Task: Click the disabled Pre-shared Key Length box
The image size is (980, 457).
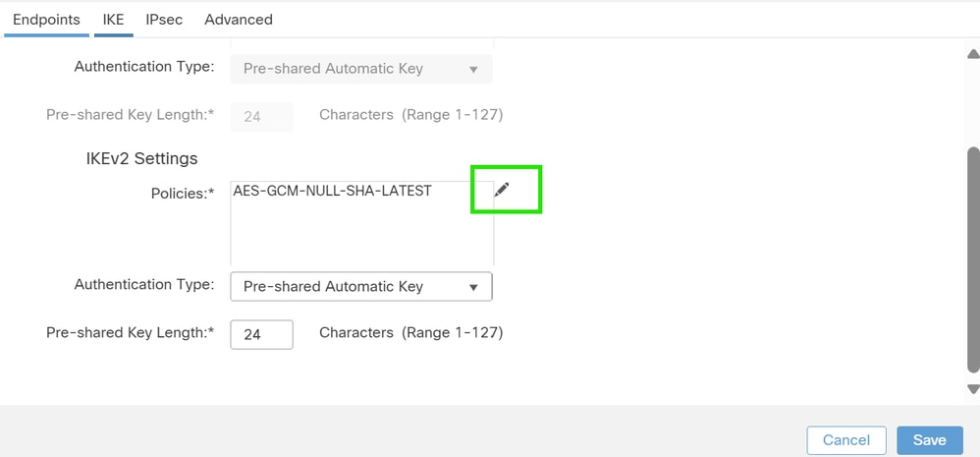Action: click(x=261, y=116)
